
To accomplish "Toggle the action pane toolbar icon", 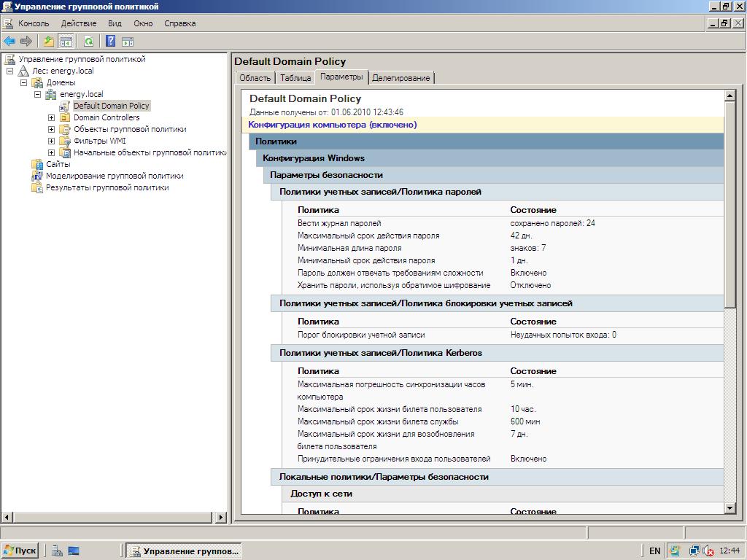I will pyautogui.click(x=128, y=42).
